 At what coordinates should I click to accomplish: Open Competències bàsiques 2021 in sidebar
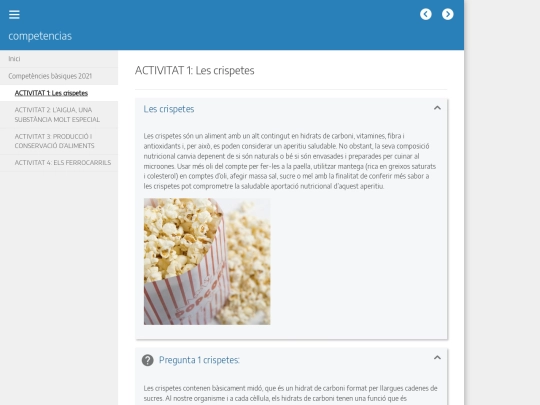59,76
